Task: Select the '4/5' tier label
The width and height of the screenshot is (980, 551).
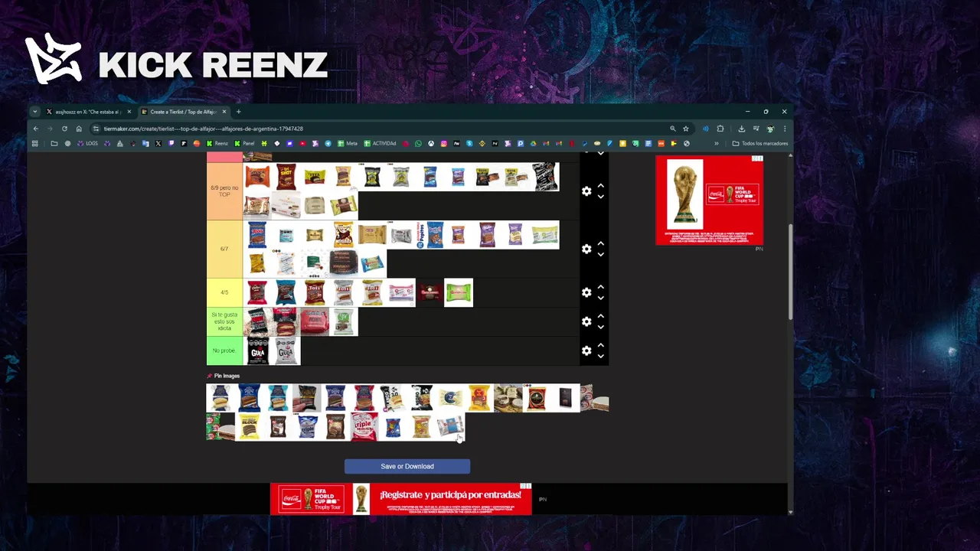Action: pos(224,292)
